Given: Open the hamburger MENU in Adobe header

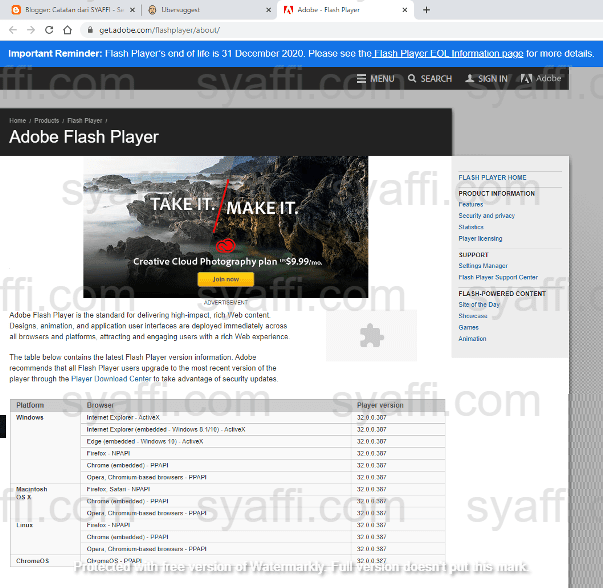Looking at the screenshot, I should click(x=375, y=79).
